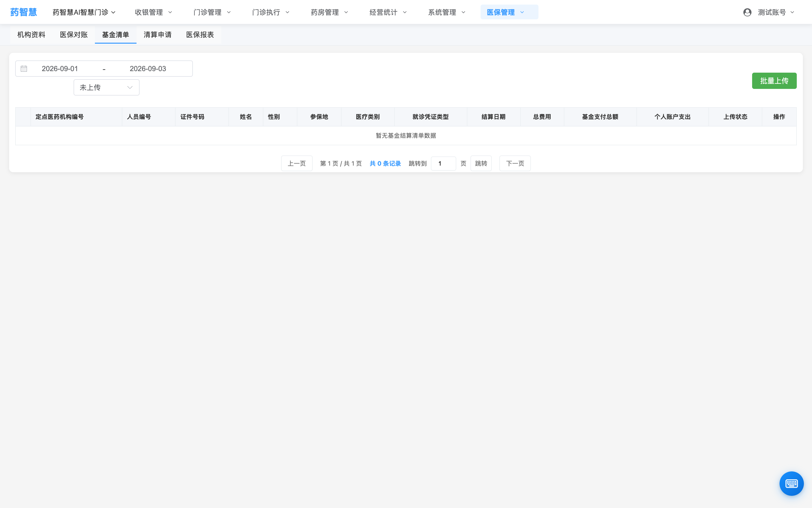Select the 基金清单 tab
This screenshot has width=812, height=508.
[x=116, y=35]
